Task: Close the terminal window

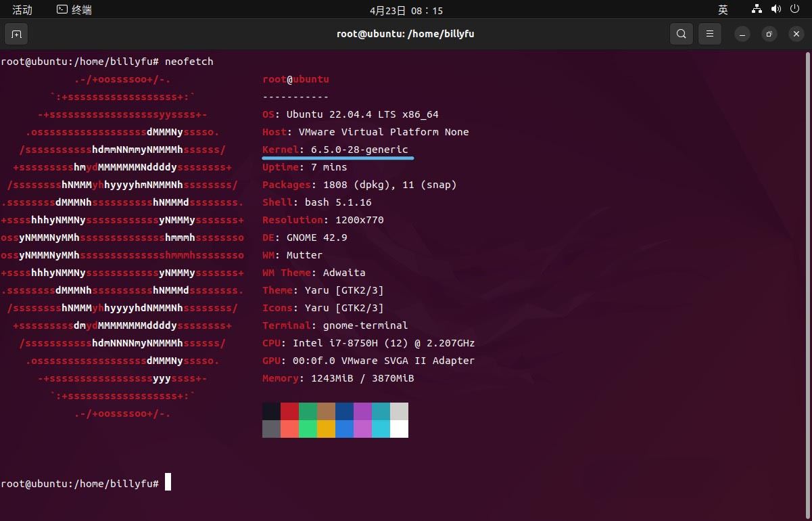Action: pyautogui.click(x=796, y=34)
